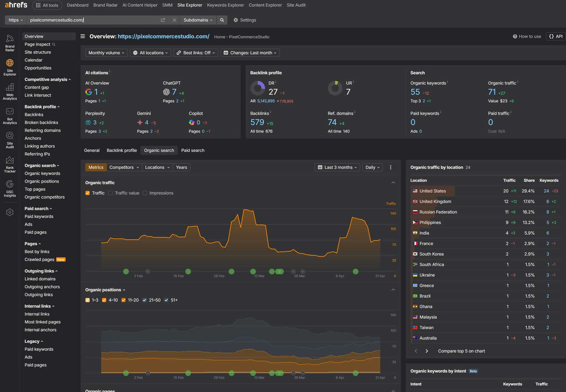Open Rank Tracker via sidebar icon
This screenshot has width=566, height=392.
(x=9, y=164)
